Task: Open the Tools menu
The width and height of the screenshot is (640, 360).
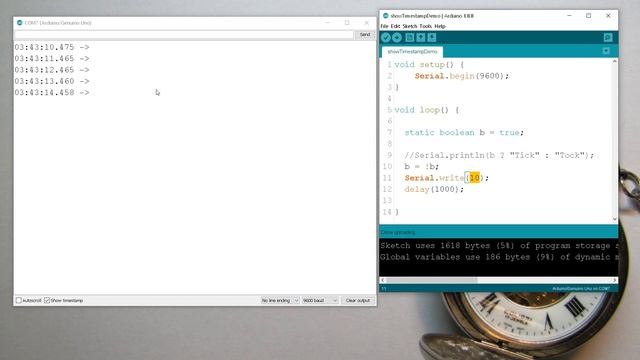Action: point(425,26)
